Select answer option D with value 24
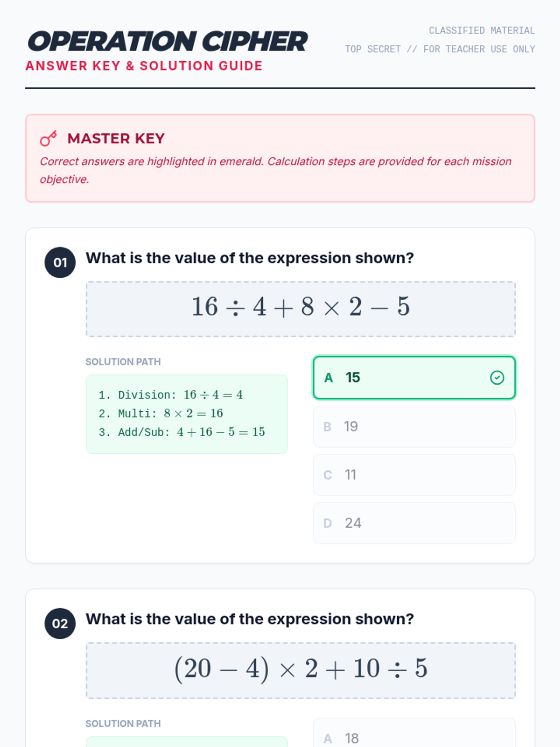The width and height of the screenshot is (560, 747). pyautogui.click(x=413, y=523)
